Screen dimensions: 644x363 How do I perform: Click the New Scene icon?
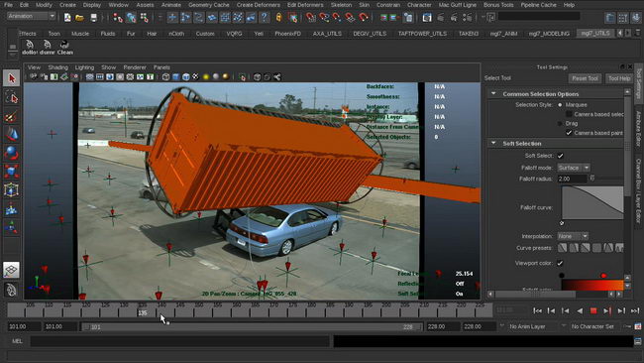click(67, 17)
